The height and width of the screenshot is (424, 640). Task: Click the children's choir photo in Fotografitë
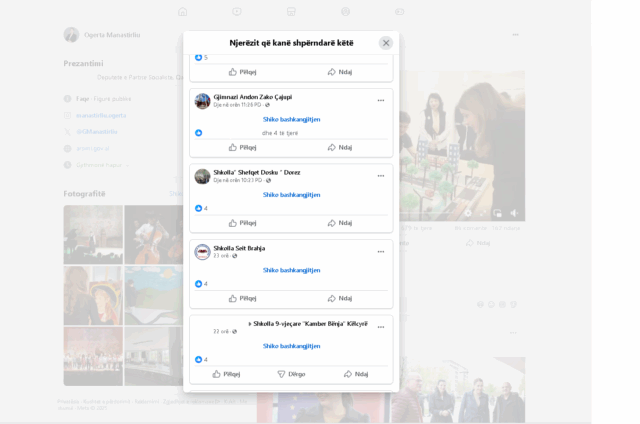tap(93, 356)
